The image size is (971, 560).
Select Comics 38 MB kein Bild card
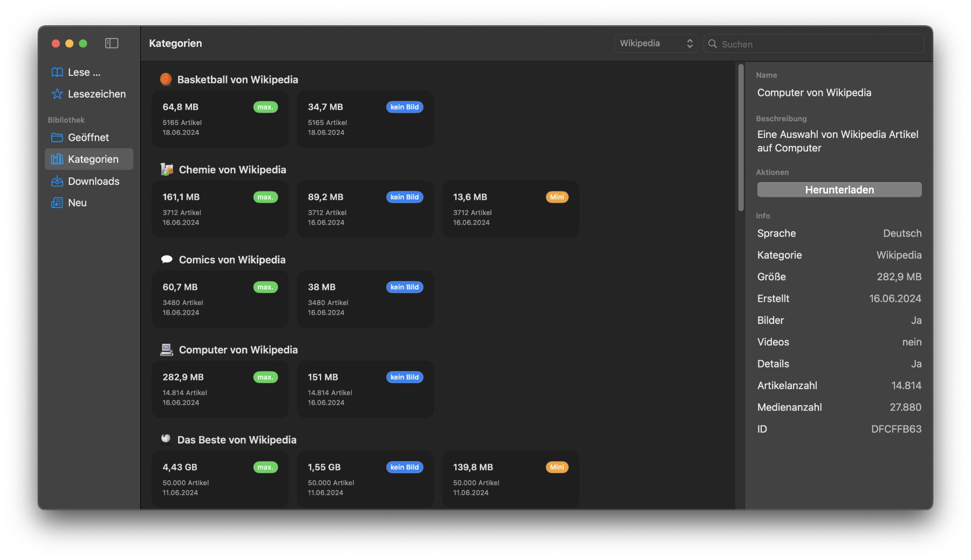coord(365,299)
